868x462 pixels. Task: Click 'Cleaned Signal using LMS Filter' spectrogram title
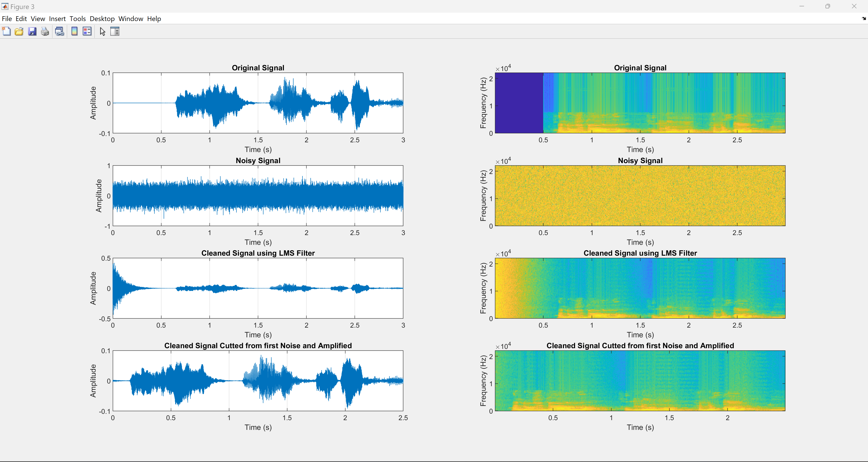coord(640,253)
